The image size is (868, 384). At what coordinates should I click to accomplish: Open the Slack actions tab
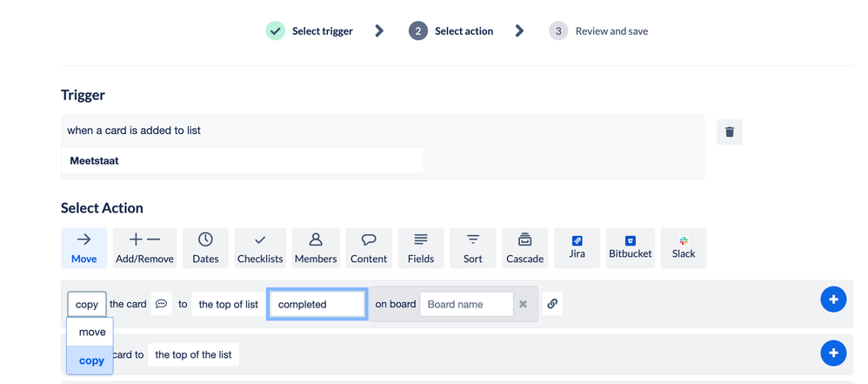point(684,247)
